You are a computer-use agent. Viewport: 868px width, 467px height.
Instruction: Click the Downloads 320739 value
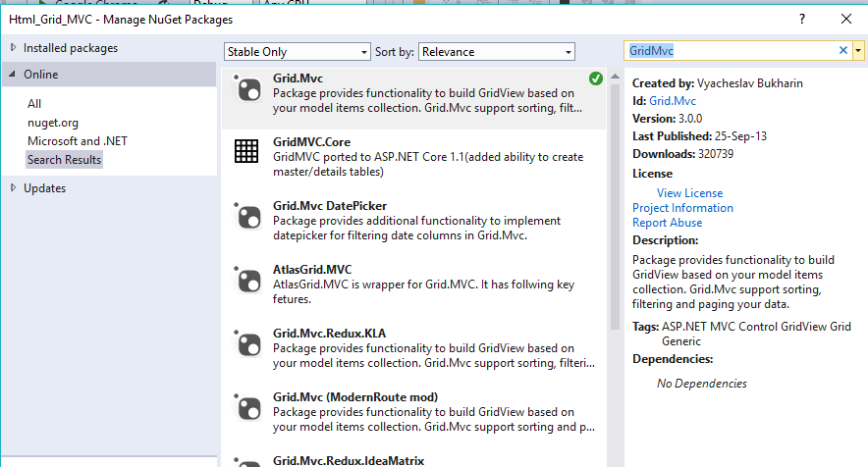point(716,154)
